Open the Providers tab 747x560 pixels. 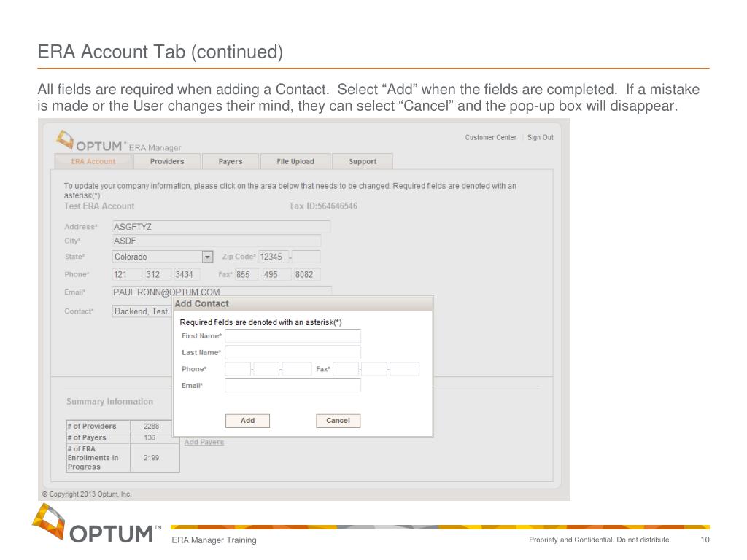(167, 161)
